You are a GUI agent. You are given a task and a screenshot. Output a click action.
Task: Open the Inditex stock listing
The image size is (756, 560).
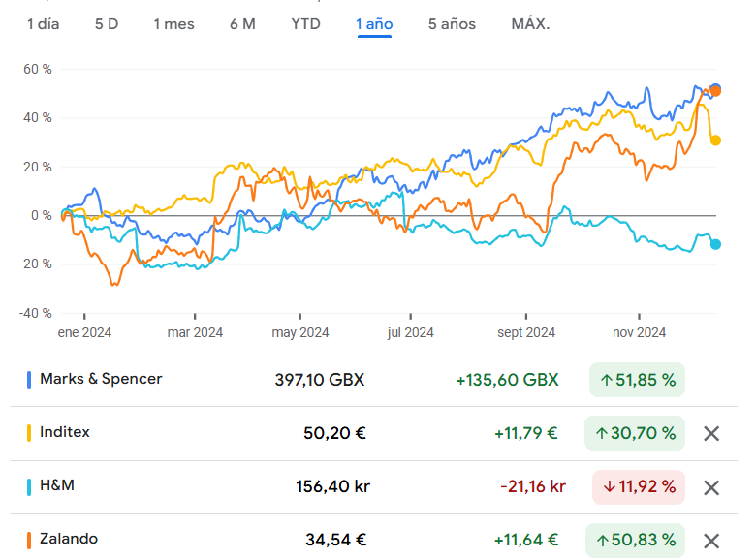point(65,432)
